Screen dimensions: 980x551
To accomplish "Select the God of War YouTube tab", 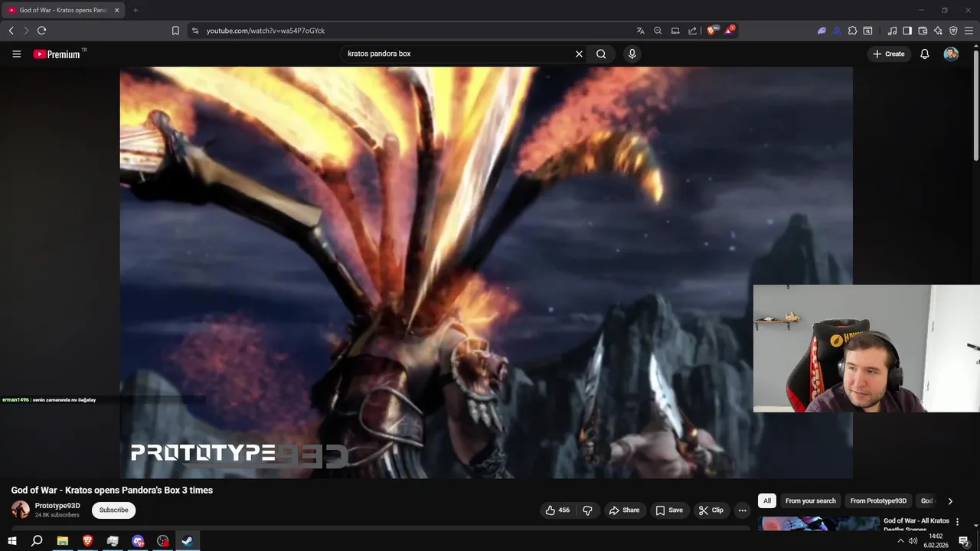I will coord(63,10).
